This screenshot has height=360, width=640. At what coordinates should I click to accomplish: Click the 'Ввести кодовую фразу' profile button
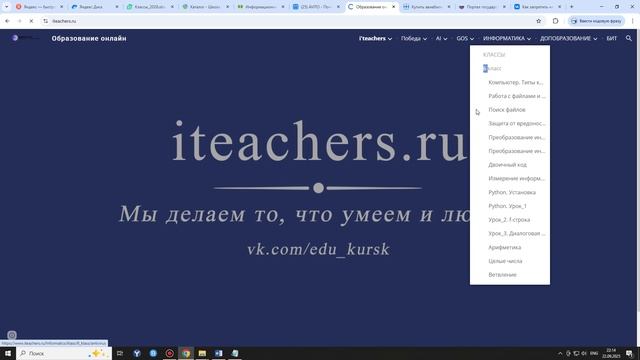(x=596, y=21)
